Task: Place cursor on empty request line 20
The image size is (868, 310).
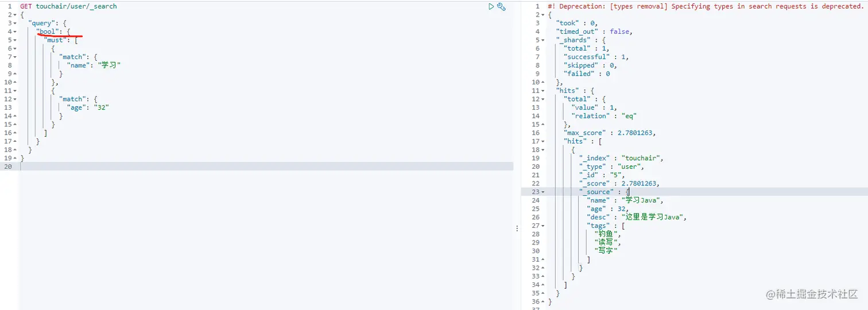Action: pos(266,166)
